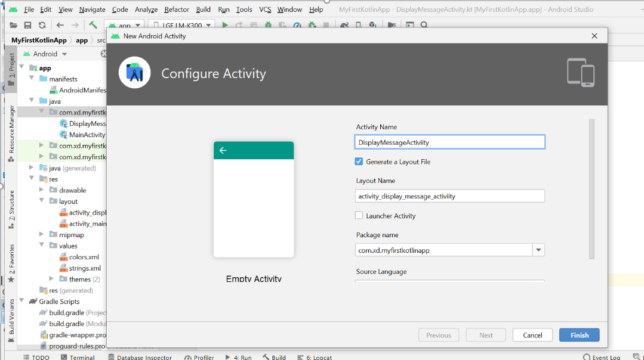Image resolution: width=644 pixels, height=360 pixels.
Task: Click the Stop square toolbar icon
Action: pos(326,25)
